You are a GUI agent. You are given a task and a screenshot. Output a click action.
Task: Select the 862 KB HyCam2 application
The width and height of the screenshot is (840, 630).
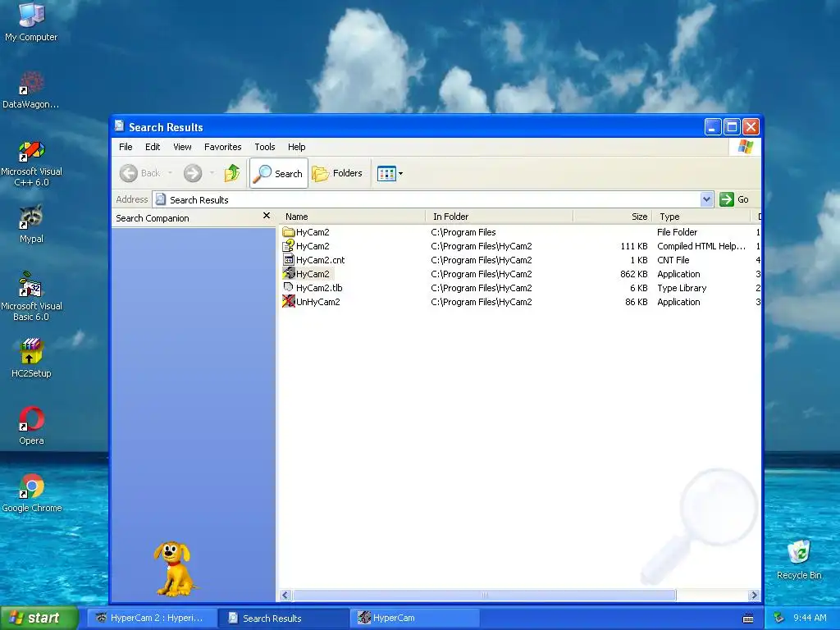tap(307, 274)
